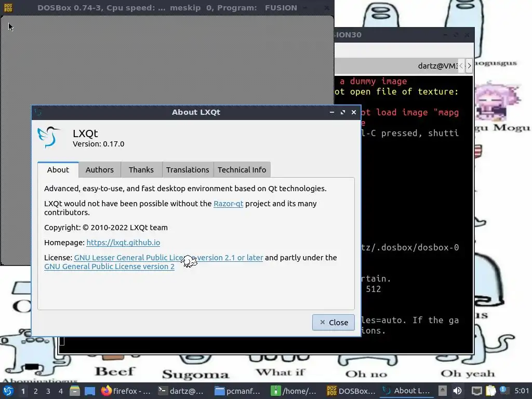Switch to the dartz@ terminal taskbar entry
532x399 pixels.
tap(181, 391)
